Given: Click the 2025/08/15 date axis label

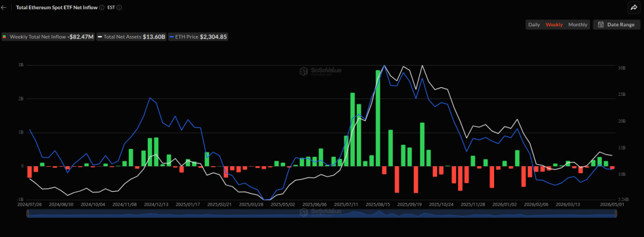Looking at the screenshot, I should (377, 204).
